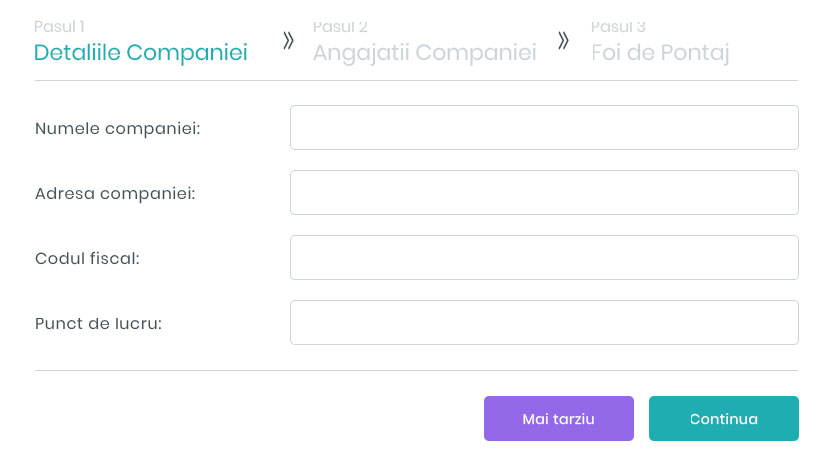The width and height of the screenshot is (834, 467).
Task: Click the 'Codul fiscal:' label
Action: (87, 258)
